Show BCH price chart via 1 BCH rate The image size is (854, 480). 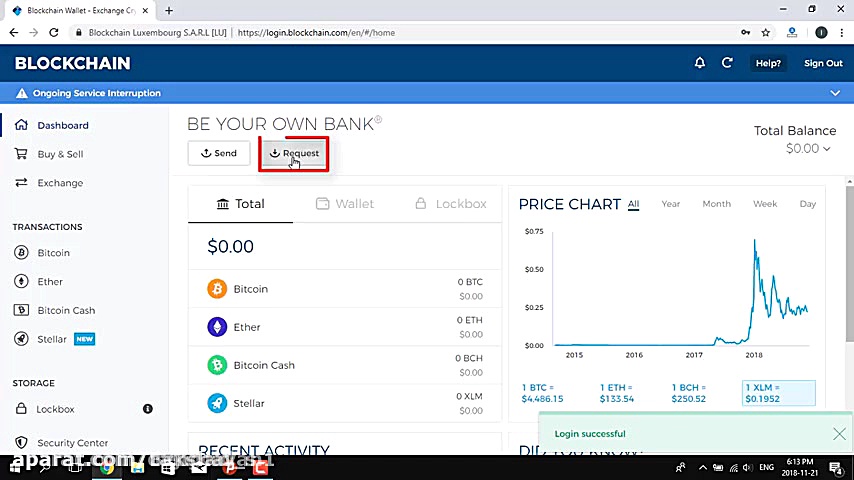[688, 393]
